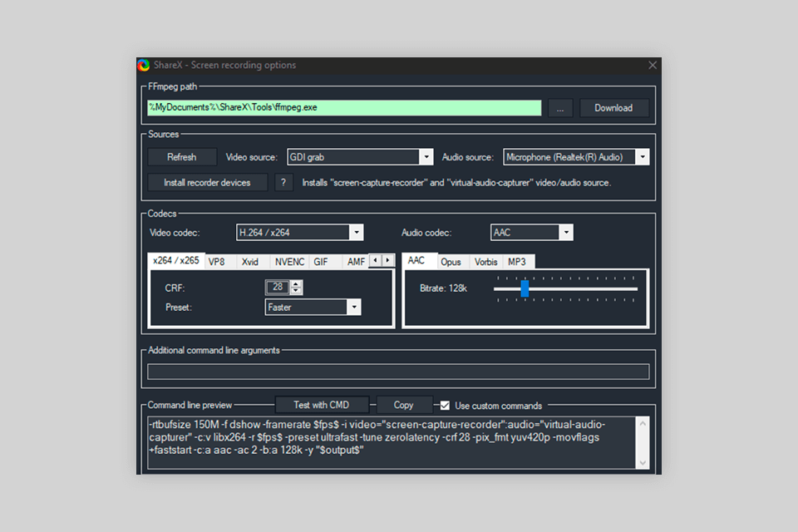This screenshot has height=532, width=798.
Task: Switch to the NVENC tab
Action: coord(289,262)
